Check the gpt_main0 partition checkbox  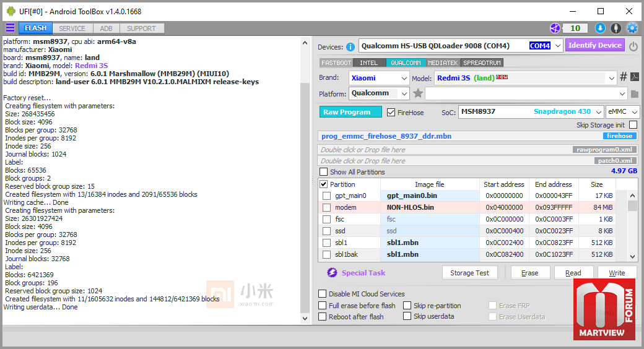point(326,196)
